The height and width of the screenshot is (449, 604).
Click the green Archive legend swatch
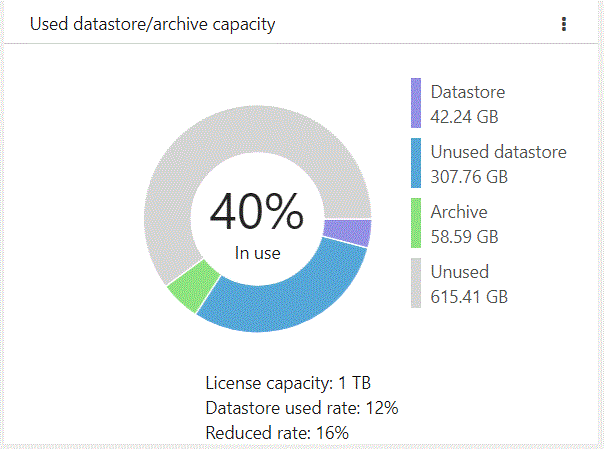pos(416,223)
